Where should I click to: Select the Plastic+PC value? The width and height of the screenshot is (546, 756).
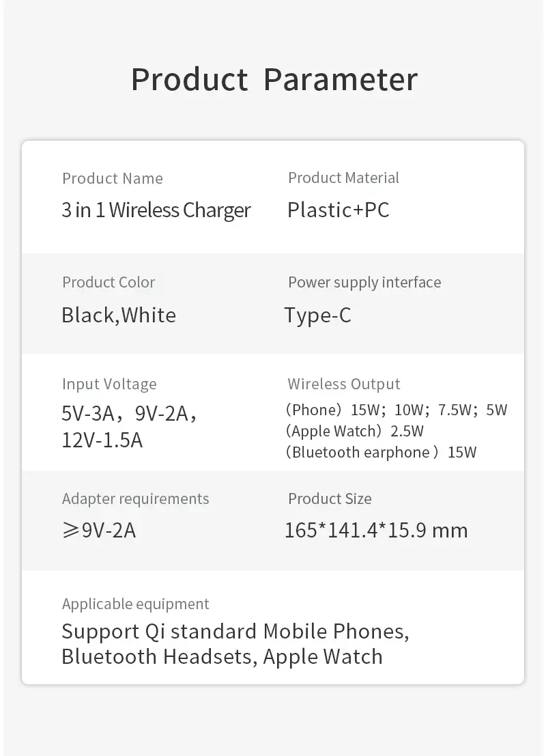click(339, 210)
